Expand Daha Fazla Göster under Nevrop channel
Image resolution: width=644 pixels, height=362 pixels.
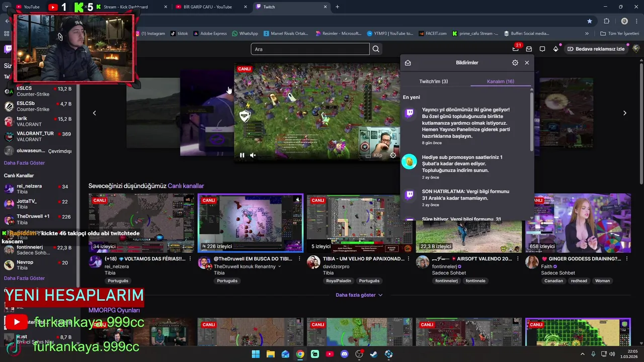(x=24, y=278)
